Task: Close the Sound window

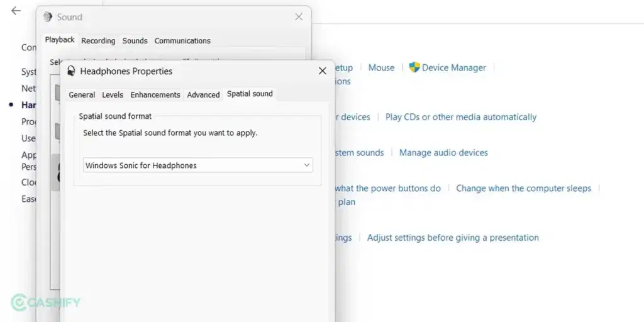Action: click(299, 17)
